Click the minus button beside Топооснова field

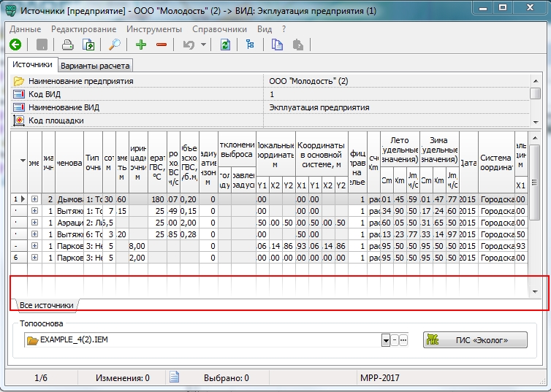pos(395,340)
